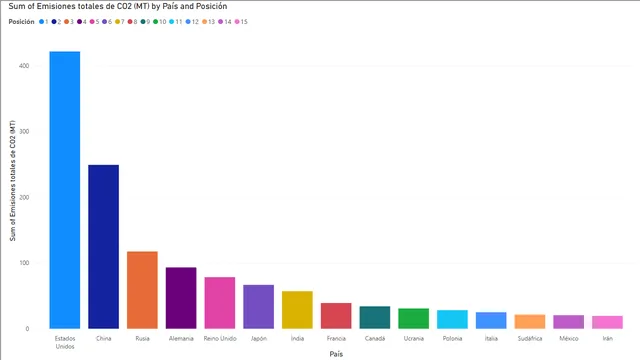Select the Irán bar
The width and height of the screenshot is (640, 360).
pos(608,322)
